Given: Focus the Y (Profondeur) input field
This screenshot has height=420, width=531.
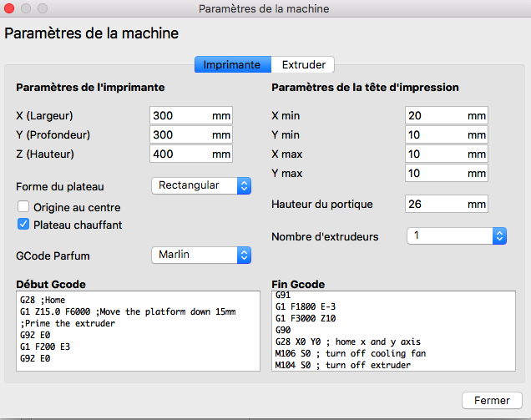Looking at the screenshot, I should point(179,134).
